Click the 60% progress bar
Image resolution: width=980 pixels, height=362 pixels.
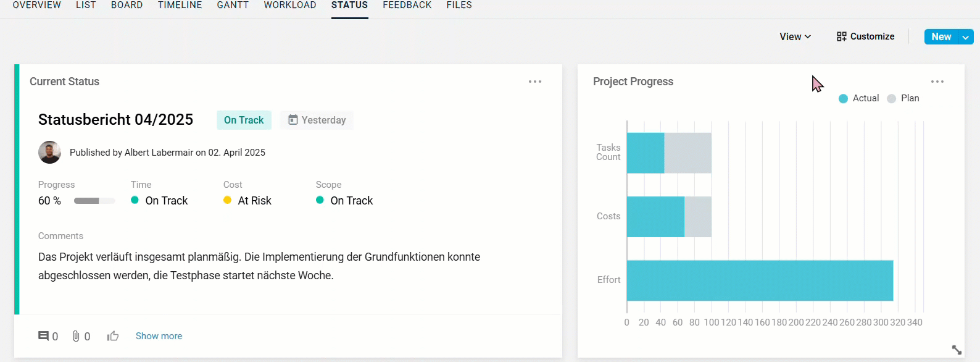(94, 201)
